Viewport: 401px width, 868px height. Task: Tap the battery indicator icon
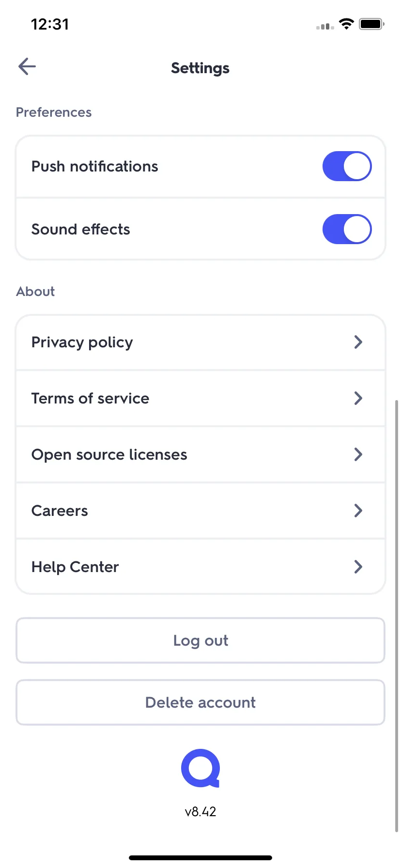[371, 24]
